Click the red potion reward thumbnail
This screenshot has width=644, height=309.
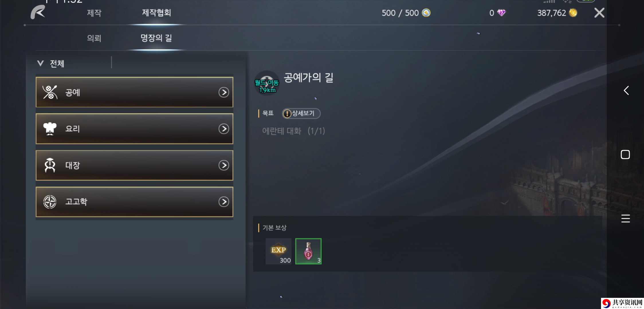308,251
